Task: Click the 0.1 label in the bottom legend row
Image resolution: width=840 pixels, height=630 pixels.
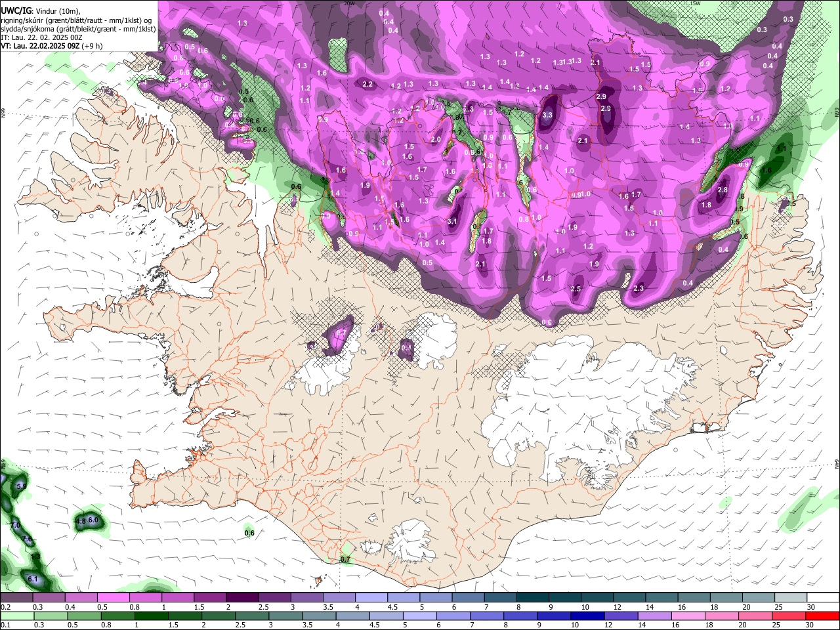Action: pos(6,625)
